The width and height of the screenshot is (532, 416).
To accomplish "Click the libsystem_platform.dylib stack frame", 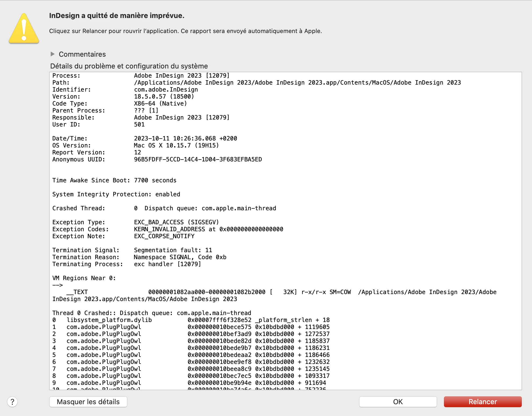I will [x=109, y=320].
